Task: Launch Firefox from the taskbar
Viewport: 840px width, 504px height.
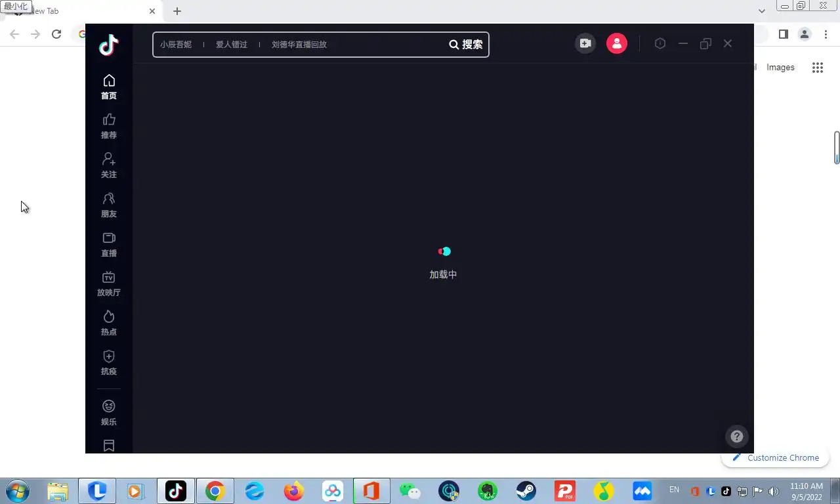Action: pyautogui.click(x=293, y=491)
